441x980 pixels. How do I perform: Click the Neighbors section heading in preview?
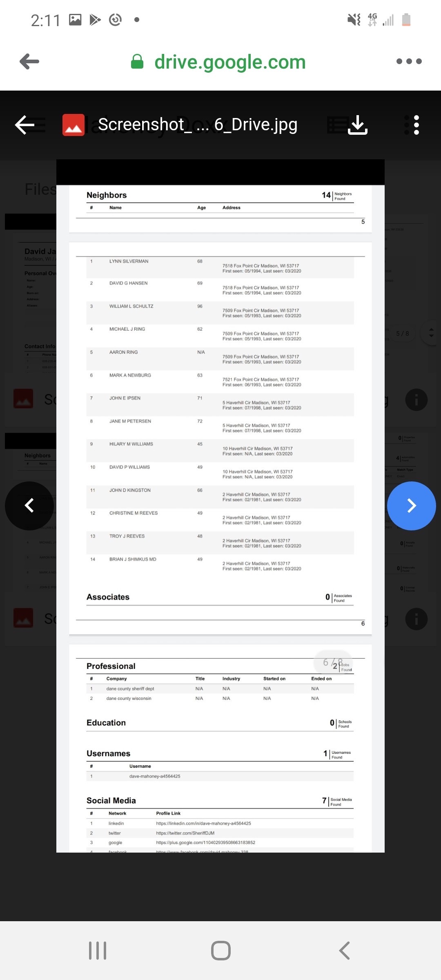click(x=107, y=195)
